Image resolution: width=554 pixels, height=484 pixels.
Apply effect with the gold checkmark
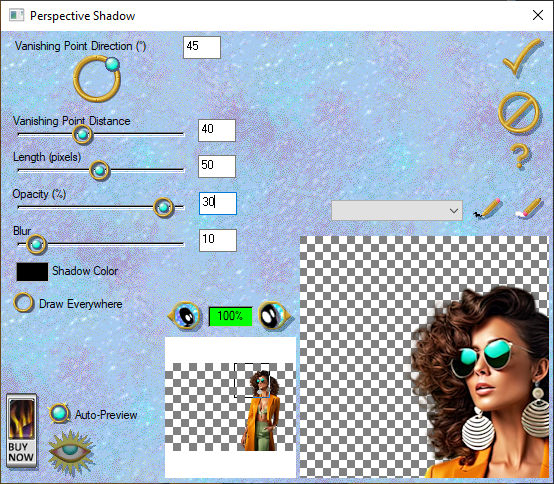click(x=522, y=57)
